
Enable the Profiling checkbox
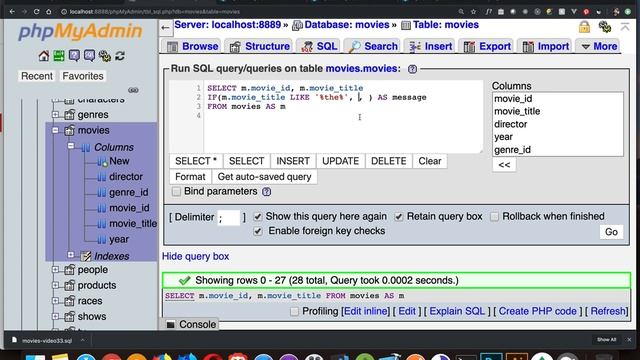tap(294, 311)
